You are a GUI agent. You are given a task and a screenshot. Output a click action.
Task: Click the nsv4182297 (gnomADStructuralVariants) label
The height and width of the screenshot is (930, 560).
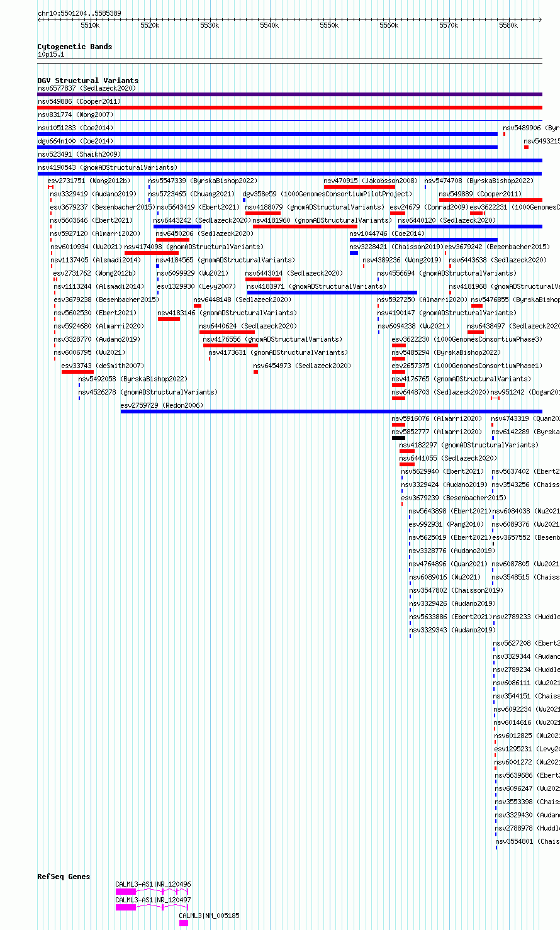coord(469,445)
